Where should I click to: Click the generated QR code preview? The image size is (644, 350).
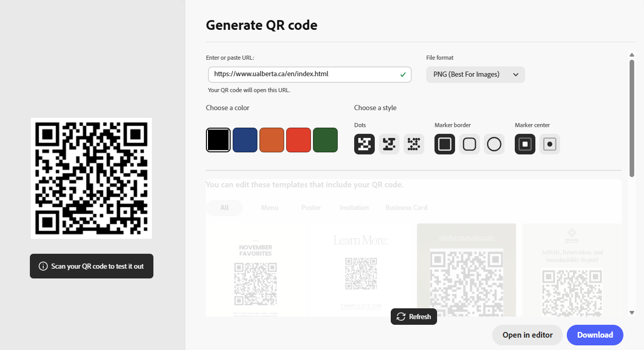pos(91,178)
